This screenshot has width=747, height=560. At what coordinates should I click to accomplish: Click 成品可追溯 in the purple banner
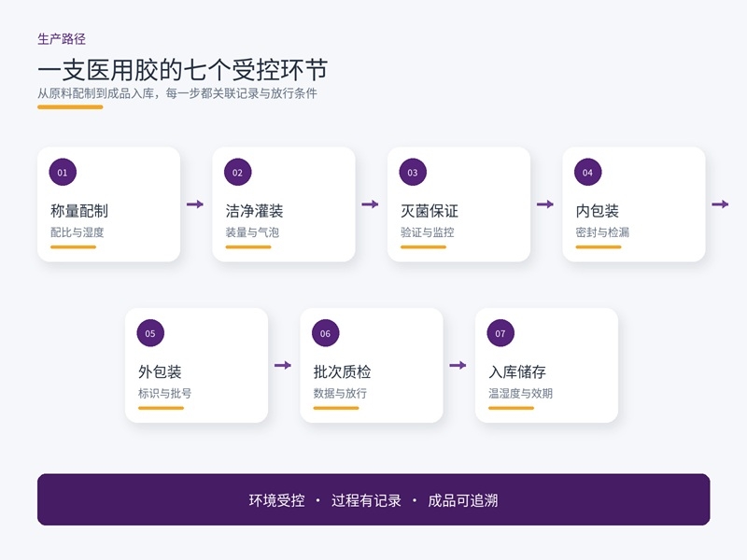(462, 500)
